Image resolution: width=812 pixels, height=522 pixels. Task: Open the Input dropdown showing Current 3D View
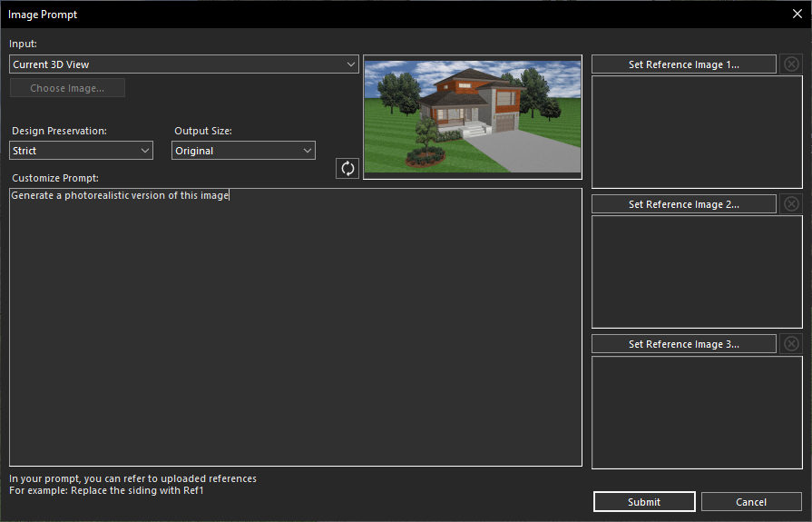tap(184, 64)
